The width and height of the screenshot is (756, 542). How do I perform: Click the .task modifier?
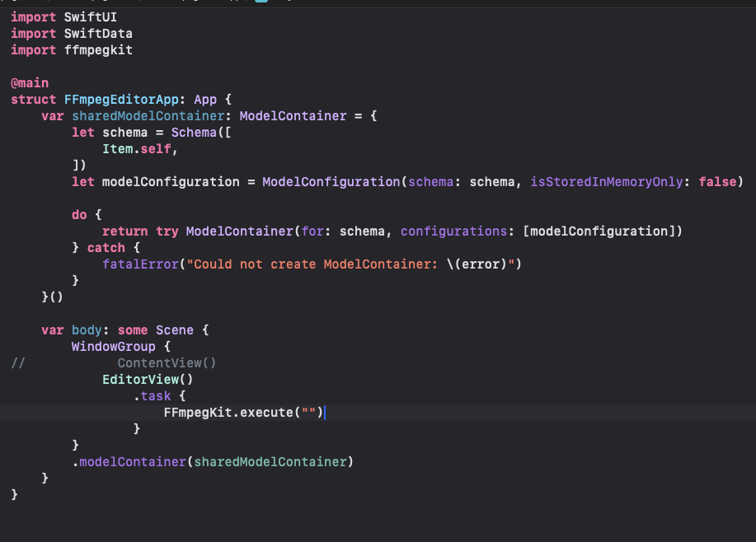coord(152,396)
